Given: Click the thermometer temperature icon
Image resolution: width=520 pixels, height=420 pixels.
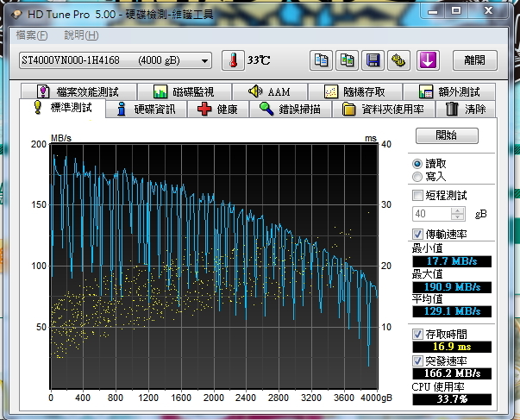Looking at the screenshot, I should click(x=232, y=60).
